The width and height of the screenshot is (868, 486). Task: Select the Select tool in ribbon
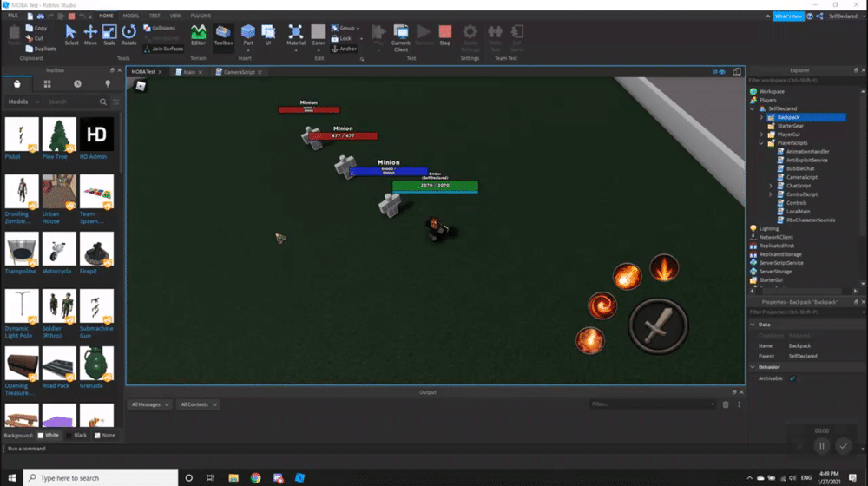(71, 35)
